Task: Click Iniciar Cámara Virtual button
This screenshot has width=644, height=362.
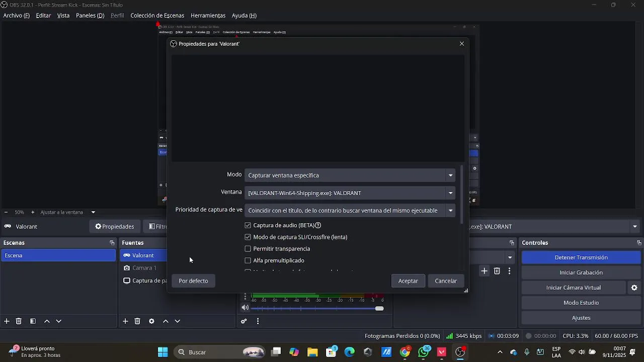Action: coord(574,288)
